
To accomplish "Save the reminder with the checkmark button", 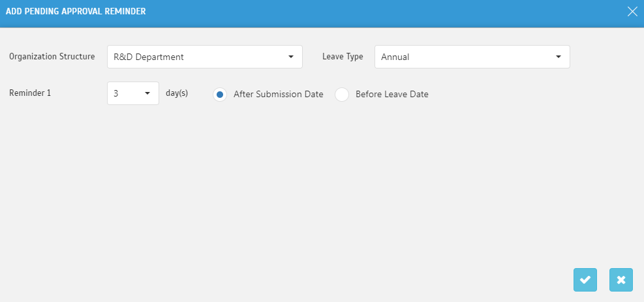I will coord(585,280).
